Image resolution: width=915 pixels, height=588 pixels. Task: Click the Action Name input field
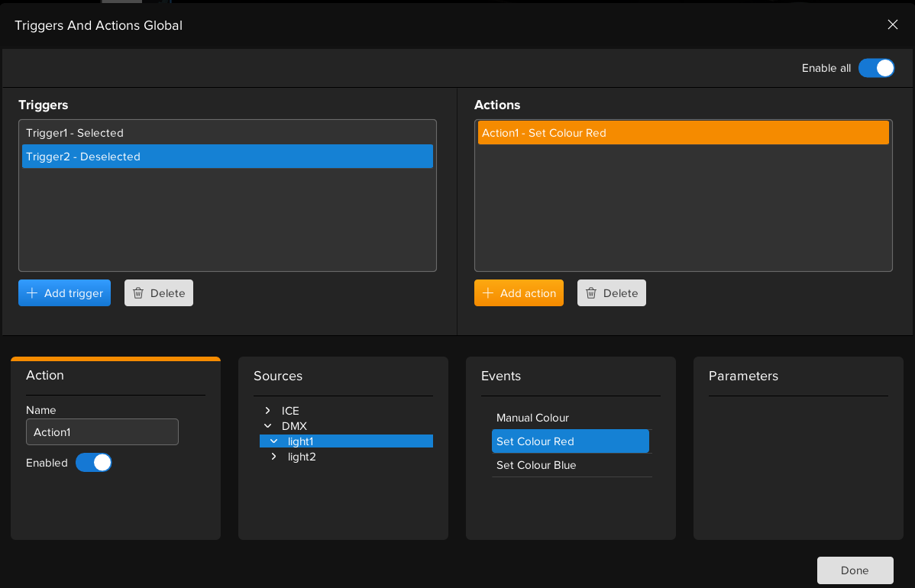pyautogui.click(x=102, y=432)
